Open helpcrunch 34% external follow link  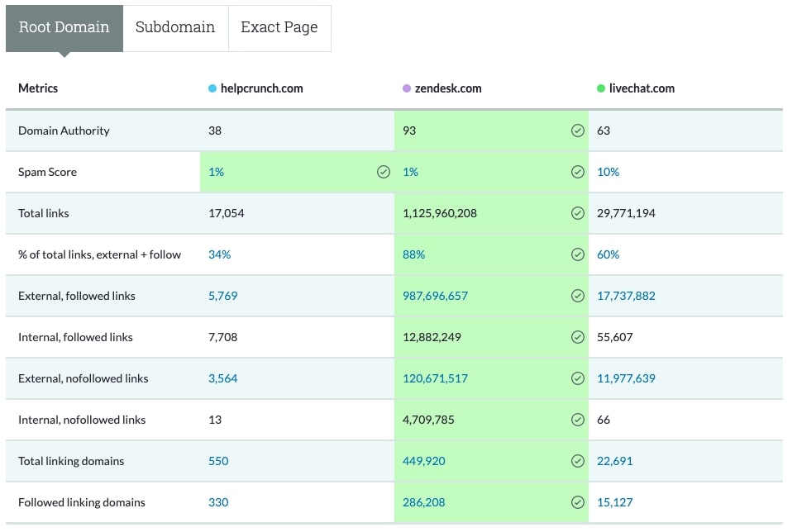(x=220, y=254)
